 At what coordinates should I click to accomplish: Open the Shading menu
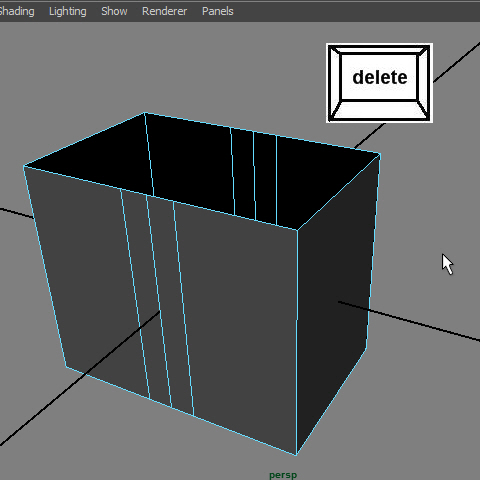(x=17, y=11)
